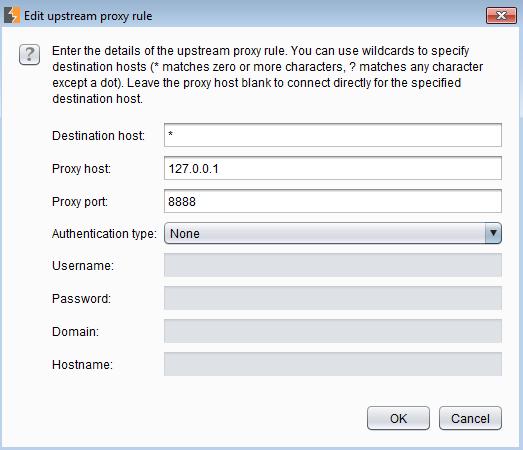The width and height of the screenshot is (523, 450).
Task: Open the Authentication type combo box set to None
Action: (333, 234)
